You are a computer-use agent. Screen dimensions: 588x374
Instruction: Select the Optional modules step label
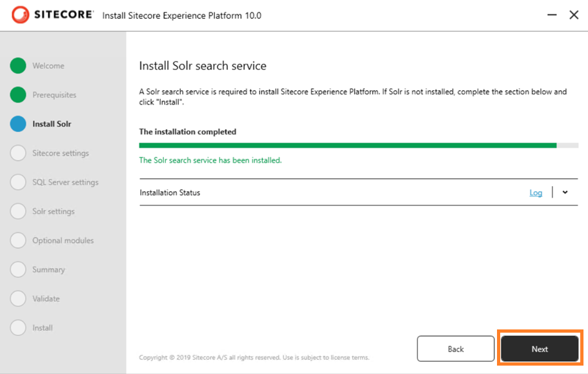(63, 240)
